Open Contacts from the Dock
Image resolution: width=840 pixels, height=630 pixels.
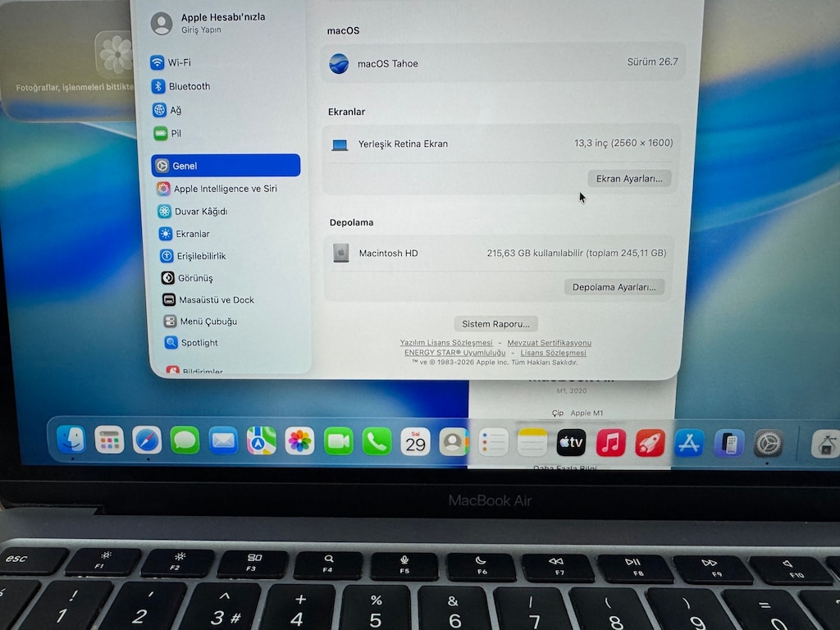point(454,442)
